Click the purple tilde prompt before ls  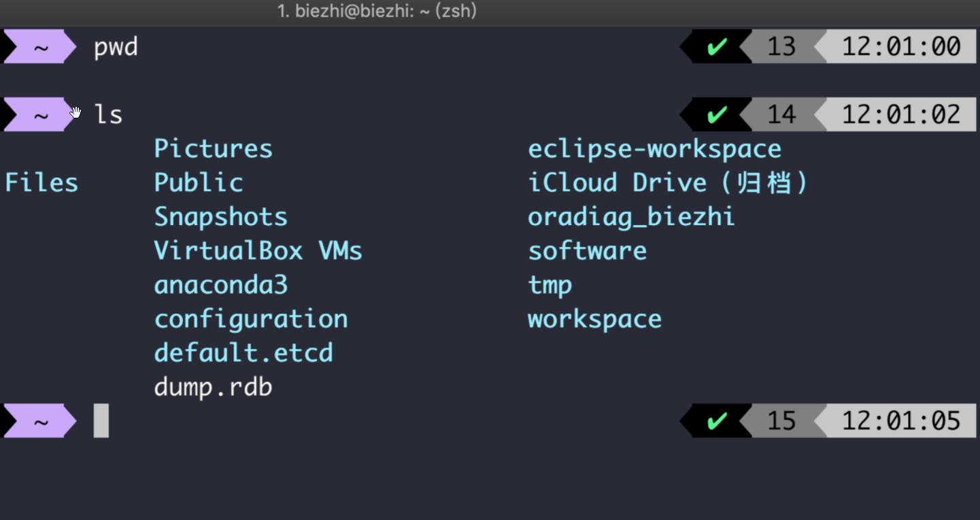[x=41, y=114]
